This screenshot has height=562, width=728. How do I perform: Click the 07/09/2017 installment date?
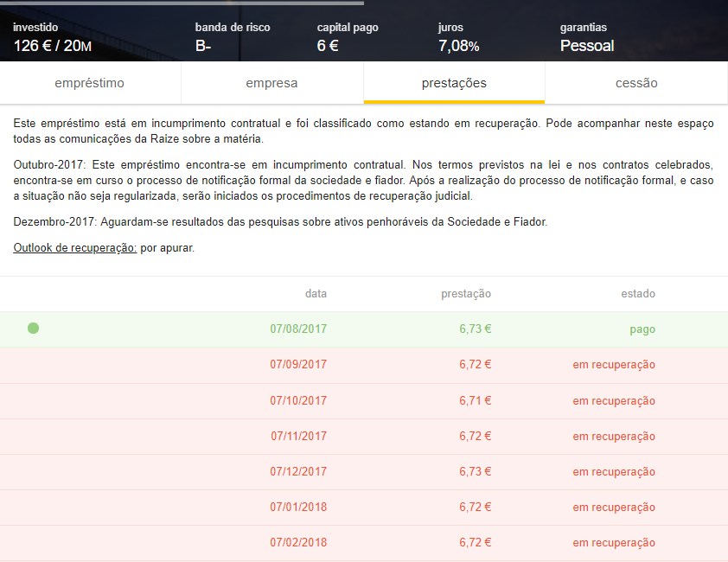click(x=298, y=365)
